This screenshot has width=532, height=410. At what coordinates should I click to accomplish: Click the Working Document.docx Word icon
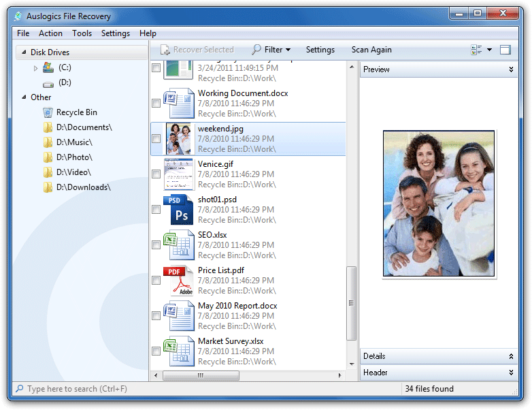tap(179, 104)
